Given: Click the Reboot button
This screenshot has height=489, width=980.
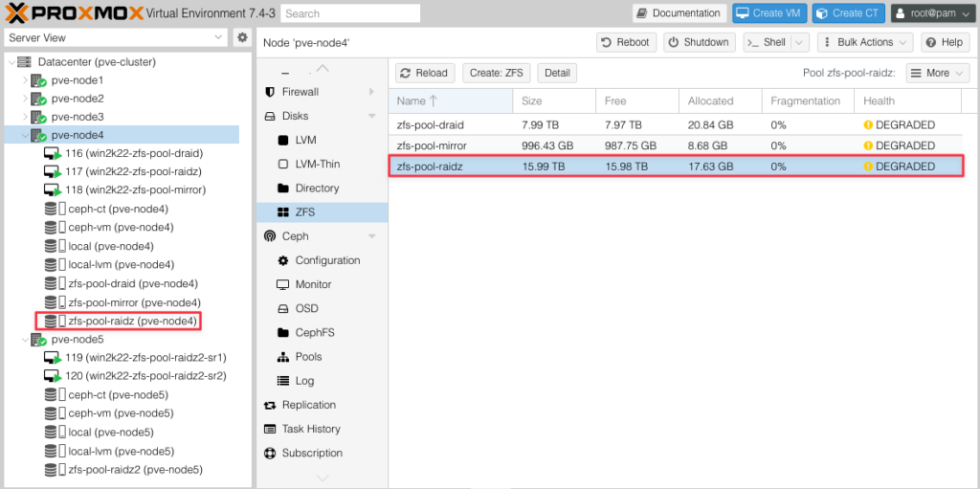Looking at the screenshot, I should pos(626,42).
